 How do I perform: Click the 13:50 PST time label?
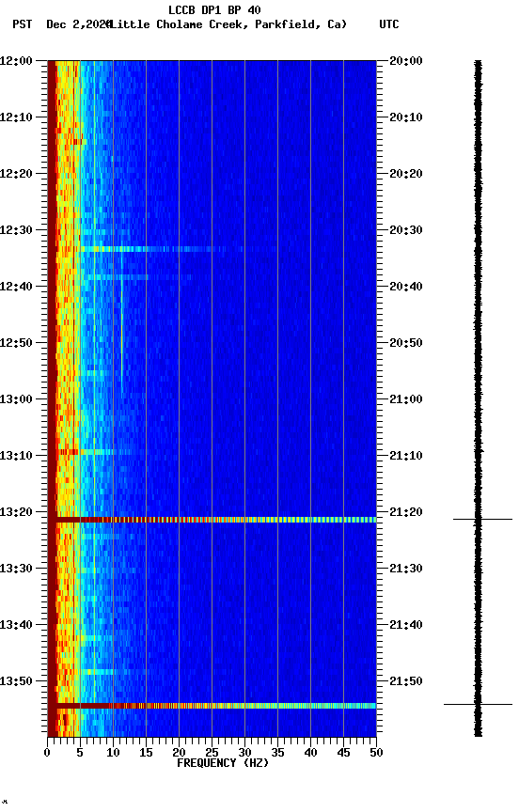(16, 681)
